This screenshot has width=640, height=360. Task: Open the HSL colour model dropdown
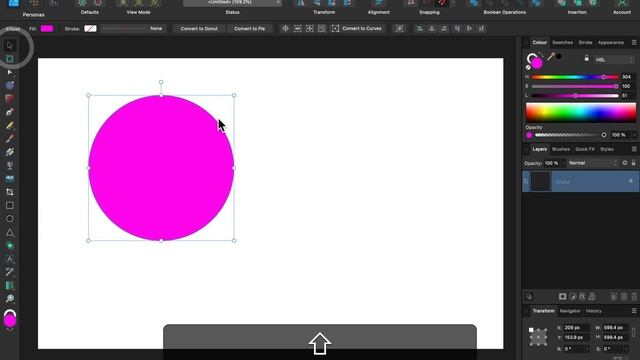[x=614, y=60]
